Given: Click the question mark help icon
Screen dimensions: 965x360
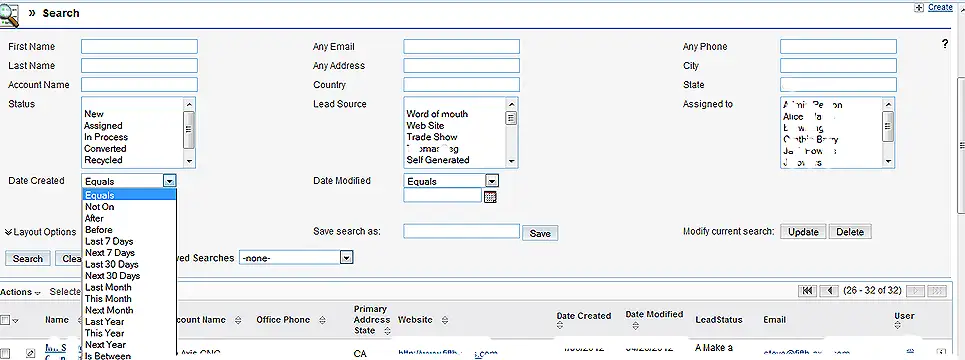Looking at the screenshot, I should point(945,44).
